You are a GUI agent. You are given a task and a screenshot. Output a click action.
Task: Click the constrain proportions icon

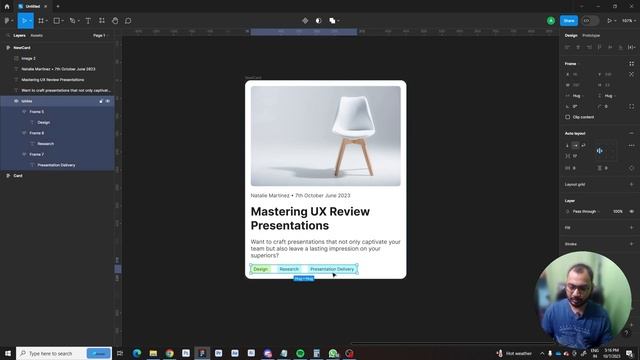click(631, 74)
